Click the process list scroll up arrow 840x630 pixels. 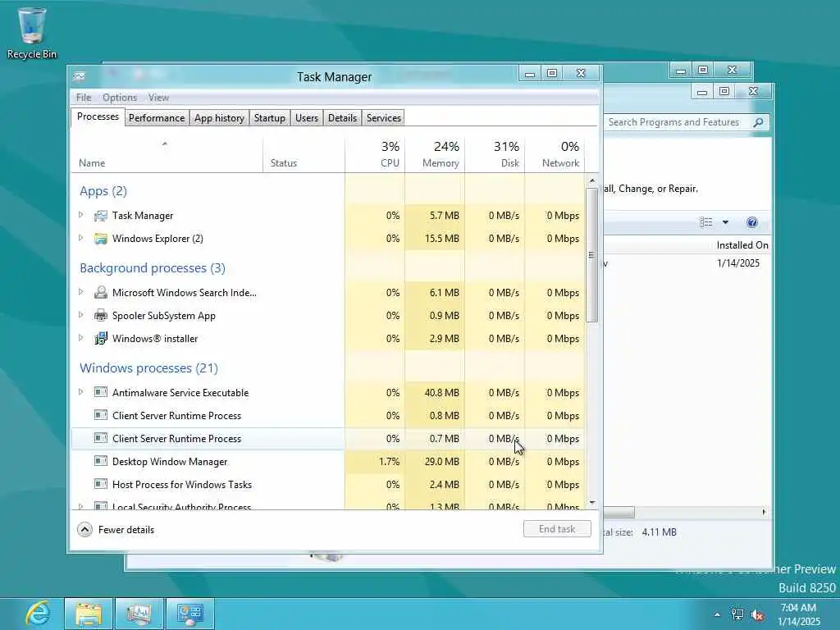click(x=592, y=180)
